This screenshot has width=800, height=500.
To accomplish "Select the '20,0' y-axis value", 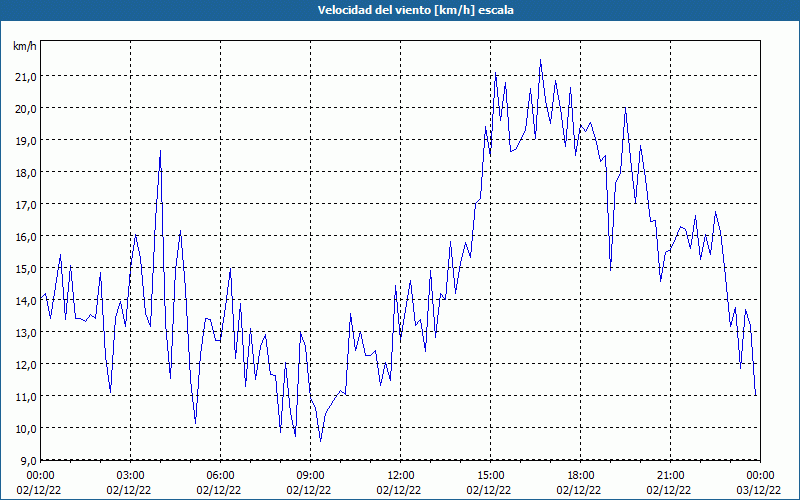I will tap(25, 109).
